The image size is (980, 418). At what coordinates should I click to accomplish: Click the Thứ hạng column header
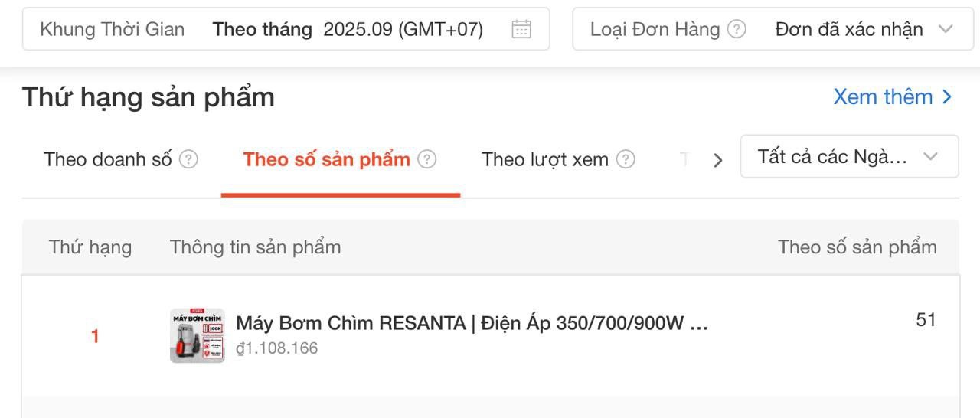90,247
